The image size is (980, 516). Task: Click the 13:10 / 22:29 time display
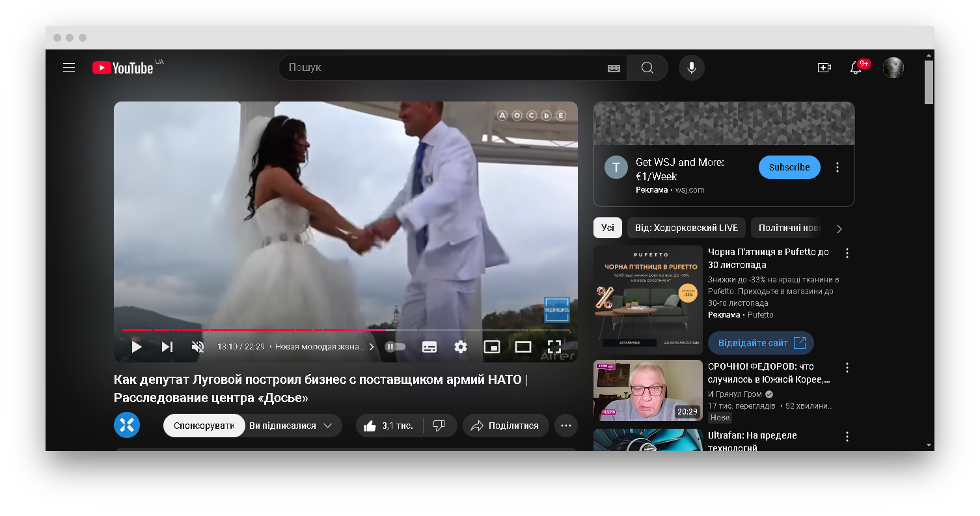[241, 347]
